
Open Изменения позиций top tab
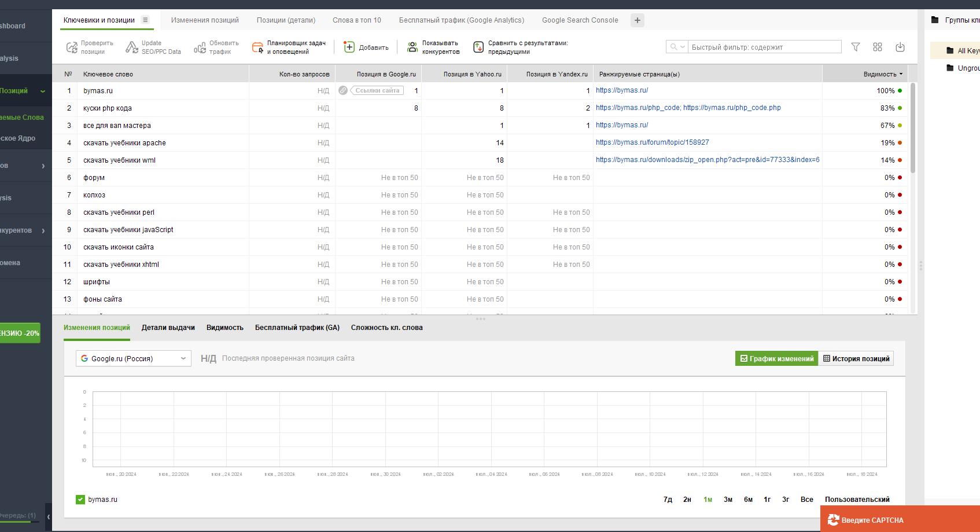[205, 20]
